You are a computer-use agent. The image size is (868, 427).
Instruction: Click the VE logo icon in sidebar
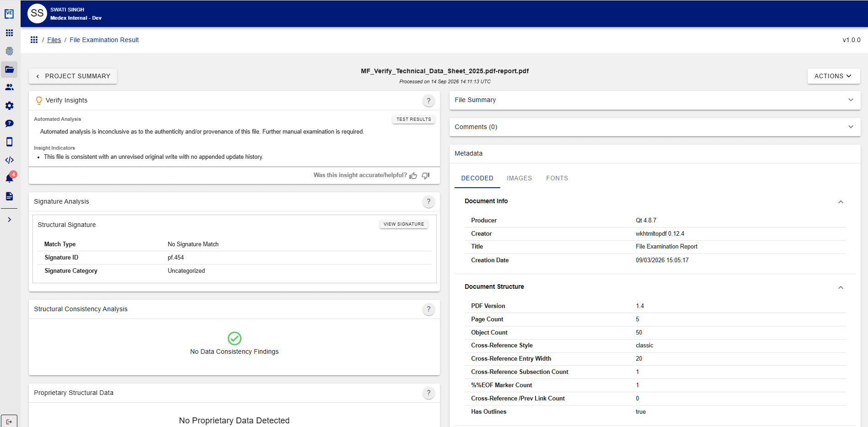coord(9,14)
